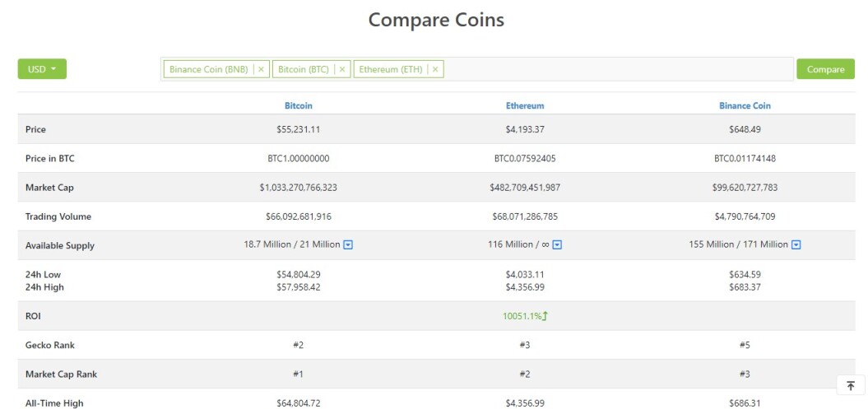Click the Compare Coins heading
868x409 pixels.
coord(436,20)
